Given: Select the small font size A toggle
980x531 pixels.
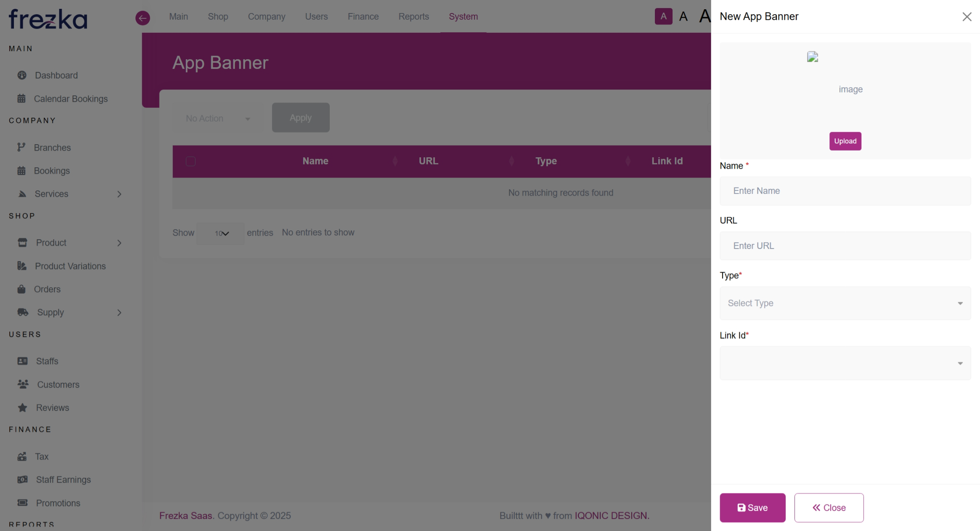Looking at the screenshot, I should [663, 16].
